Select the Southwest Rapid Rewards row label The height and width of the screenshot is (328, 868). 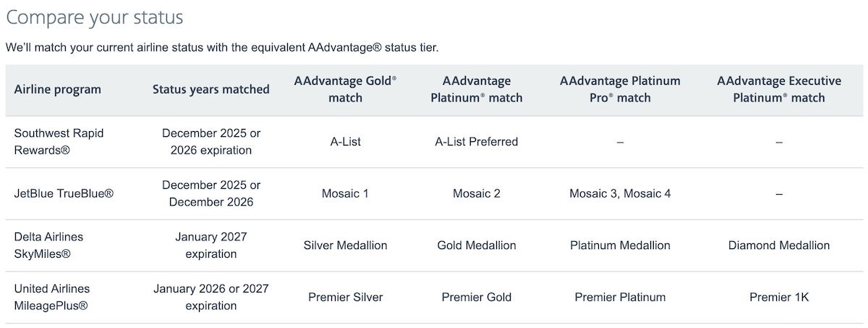point(59,142)
